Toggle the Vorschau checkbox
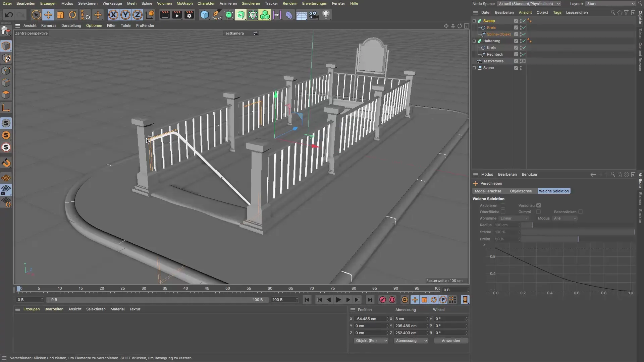The image size is (644, 362). tap(538, 205)
